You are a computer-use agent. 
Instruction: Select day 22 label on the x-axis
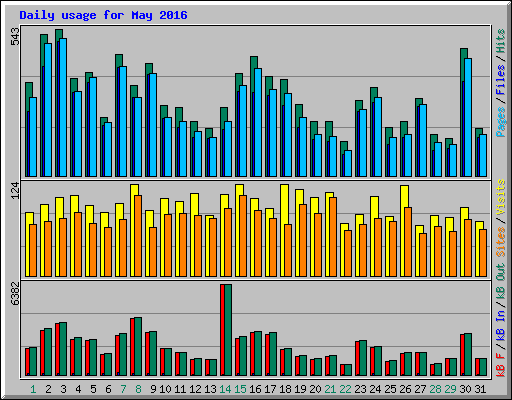coord(345,389)
